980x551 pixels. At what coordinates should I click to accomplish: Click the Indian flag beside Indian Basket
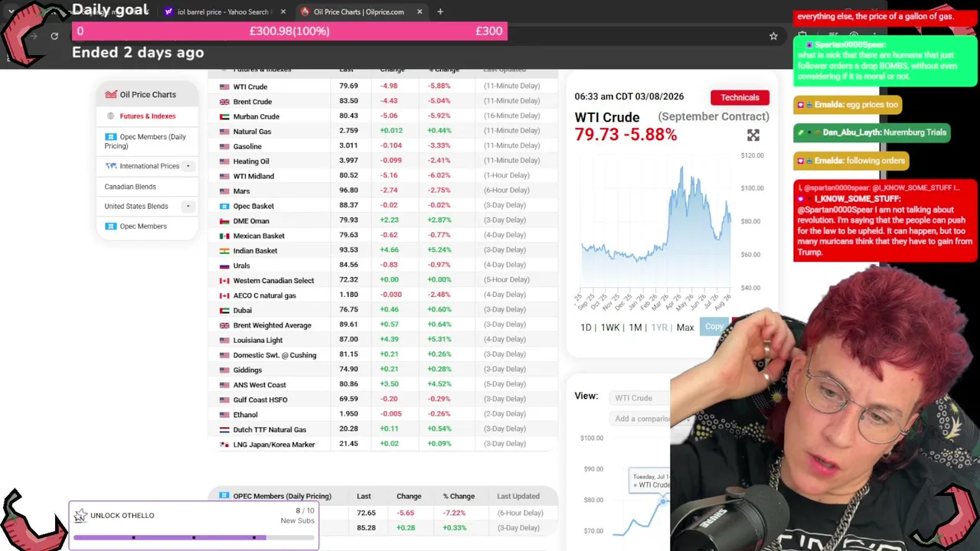[x=224, y=251]
